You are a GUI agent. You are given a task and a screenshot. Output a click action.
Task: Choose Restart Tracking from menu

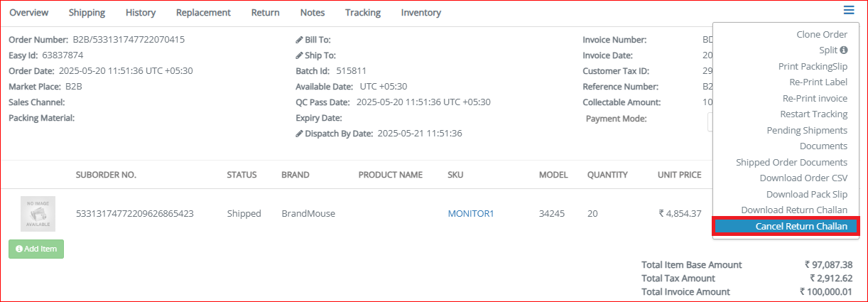click(x=814, y=114)
